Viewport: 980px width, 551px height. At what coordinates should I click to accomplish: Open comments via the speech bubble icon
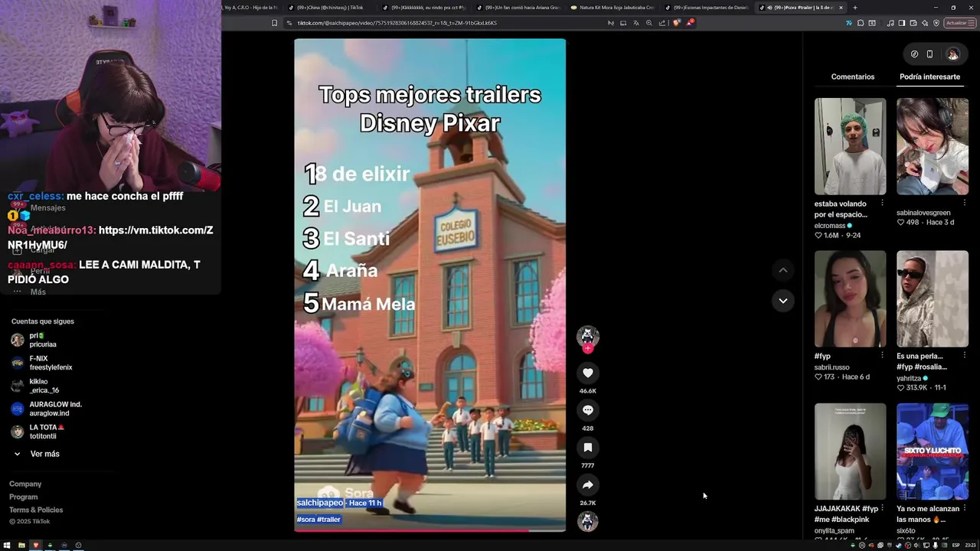click(587, 410)
